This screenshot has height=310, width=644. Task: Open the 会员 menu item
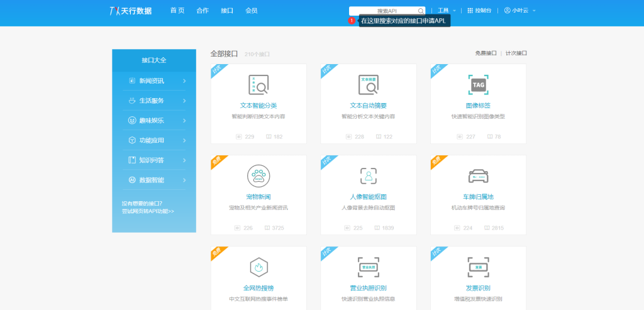click(x=251, y=11)
